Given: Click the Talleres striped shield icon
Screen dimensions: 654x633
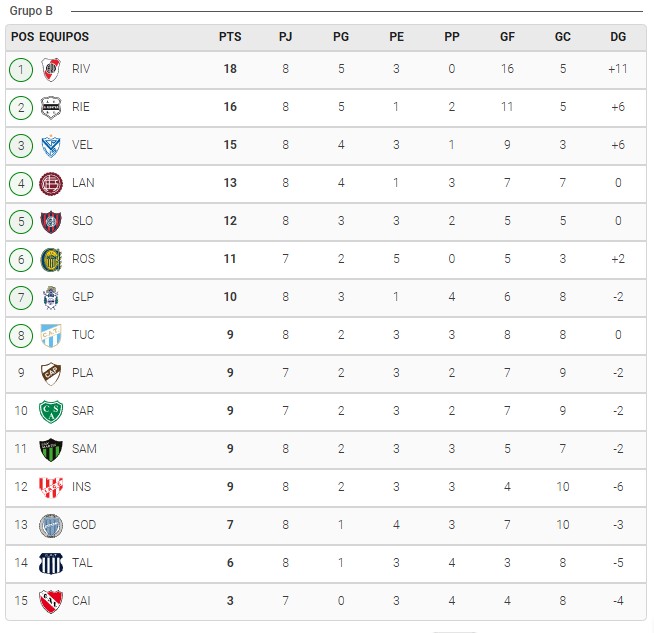Looking at the screenshot, I should click(x=51, y=563).
